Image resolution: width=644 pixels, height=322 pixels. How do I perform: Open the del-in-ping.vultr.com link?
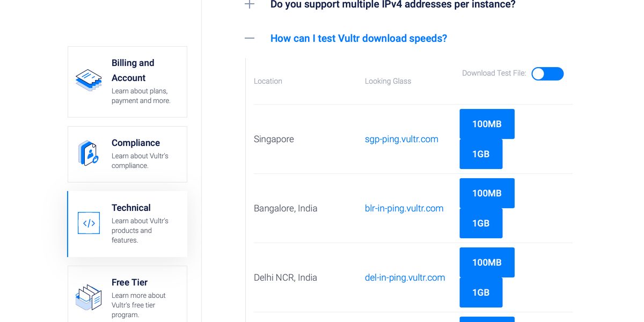[405, 277]
